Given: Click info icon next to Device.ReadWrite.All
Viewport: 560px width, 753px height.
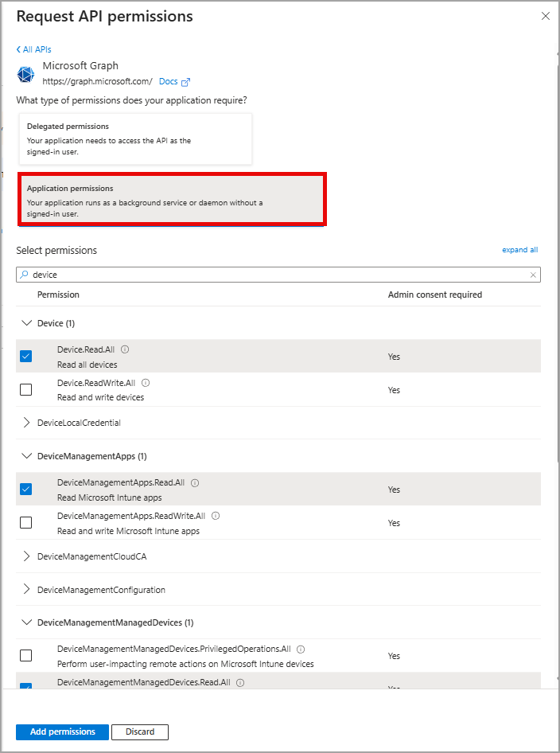Looking at the screenshot, I should (146, 383).
